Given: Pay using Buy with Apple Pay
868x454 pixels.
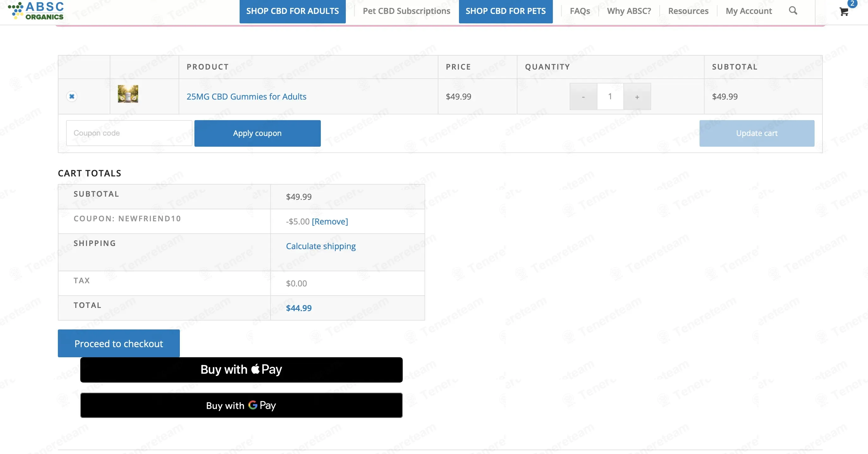Looking at the screenshot, I should 241,370.
